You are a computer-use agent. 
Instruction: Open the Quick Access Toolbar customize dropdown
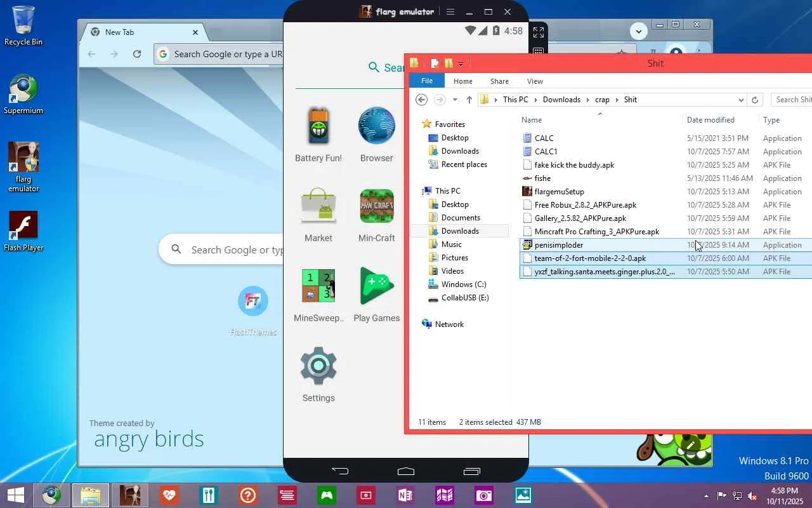coord(461,63)
